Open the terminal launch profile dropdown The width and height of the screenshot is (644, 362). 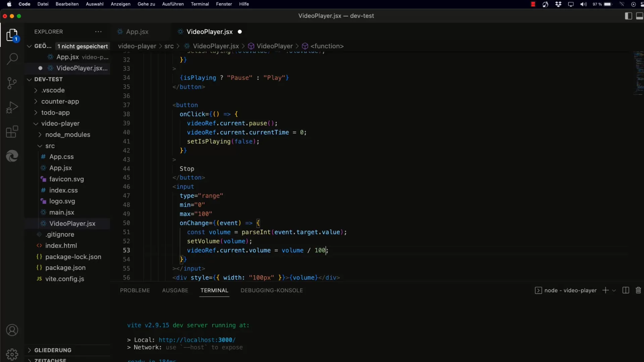pyautogui.click(x=614, y=290)
